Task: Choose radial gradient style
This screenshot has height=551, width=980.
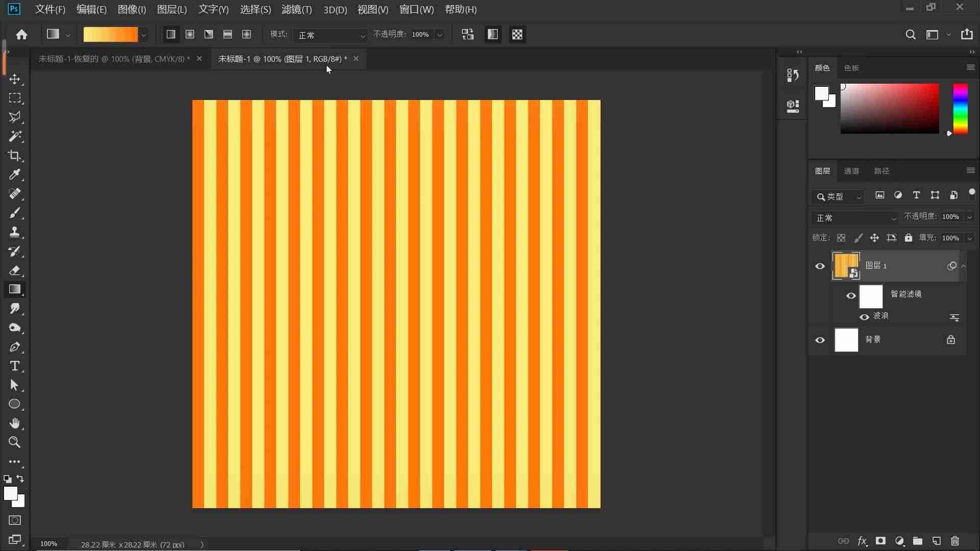Action: [x=190, y=34]
